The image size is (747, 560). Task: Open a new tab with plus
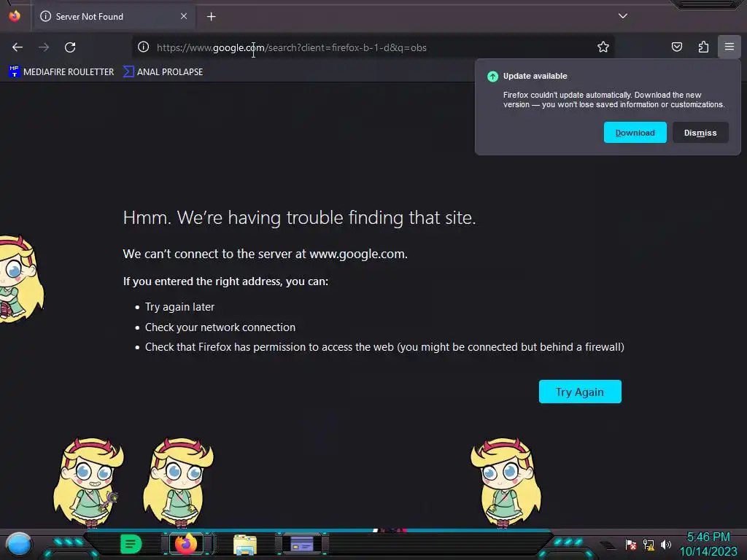click(x=211, y=17)
